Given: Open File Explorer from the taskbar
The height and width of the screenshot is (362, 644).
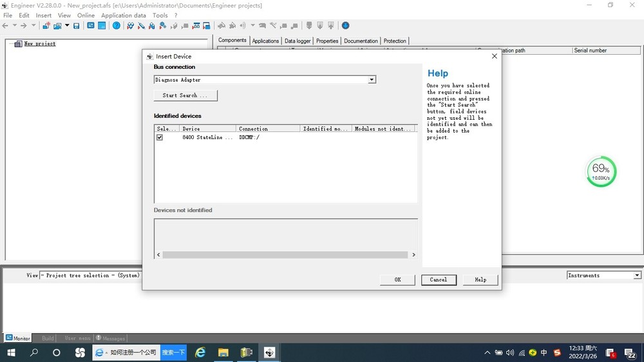Looking at the screenshot, I should 223,352.
